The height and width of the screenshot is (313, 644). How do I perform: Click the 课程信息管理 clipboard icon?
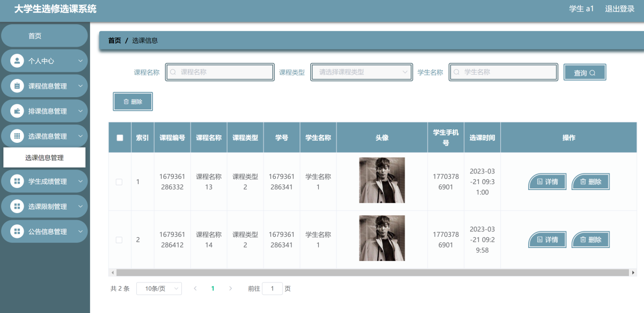coord(17,86)
